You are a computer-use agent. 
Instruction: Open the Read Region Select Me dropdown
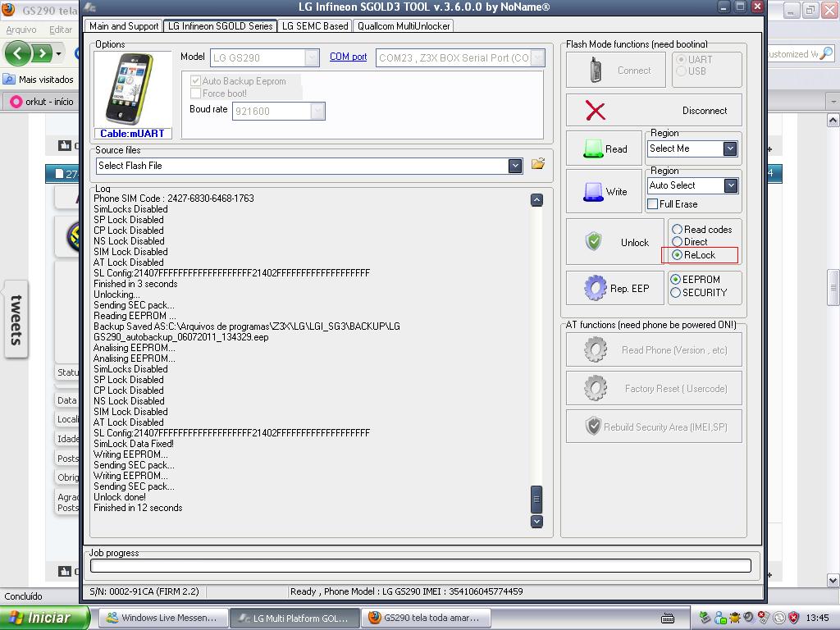click(729, 148)
